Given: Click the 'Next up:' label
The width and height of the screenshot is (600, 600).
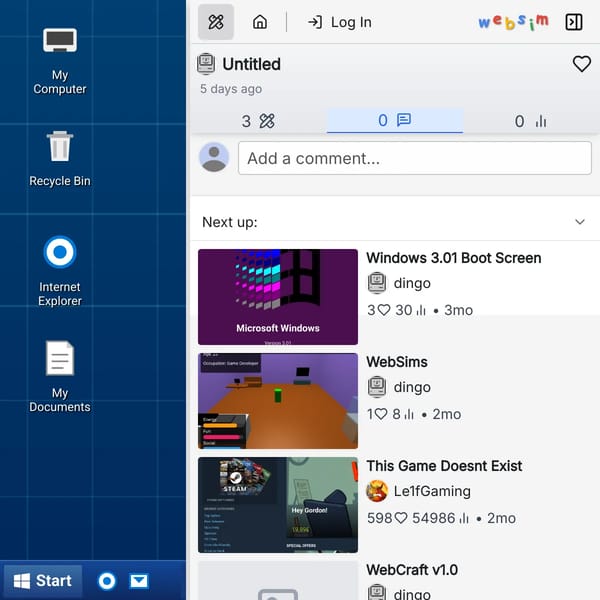Looking at the screenshot, I should point(230,222).
